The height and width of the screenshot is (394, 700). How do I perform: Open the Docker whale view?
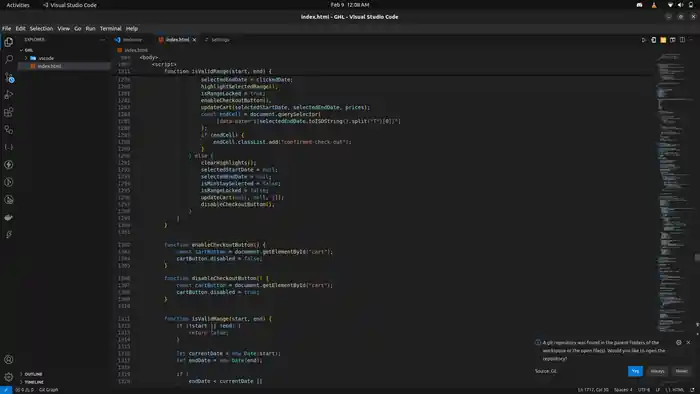coord(8,217)
